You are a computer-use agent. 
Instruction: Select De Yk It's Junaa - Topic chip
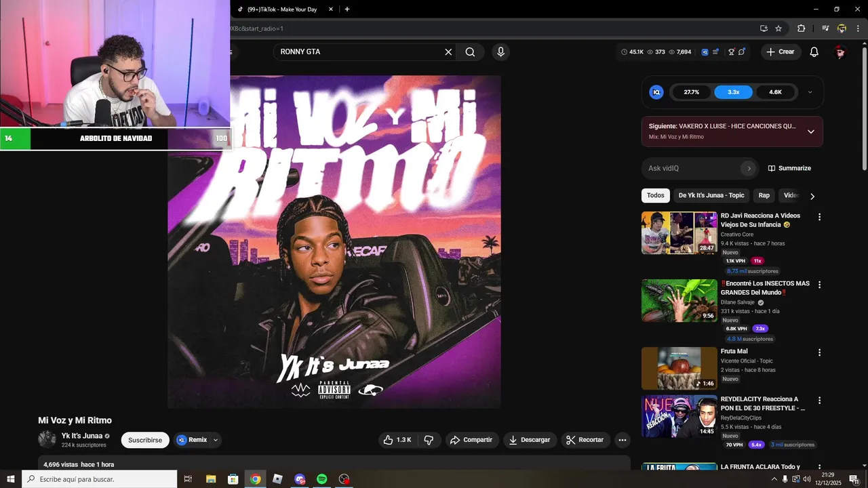(x=711, y=195)
